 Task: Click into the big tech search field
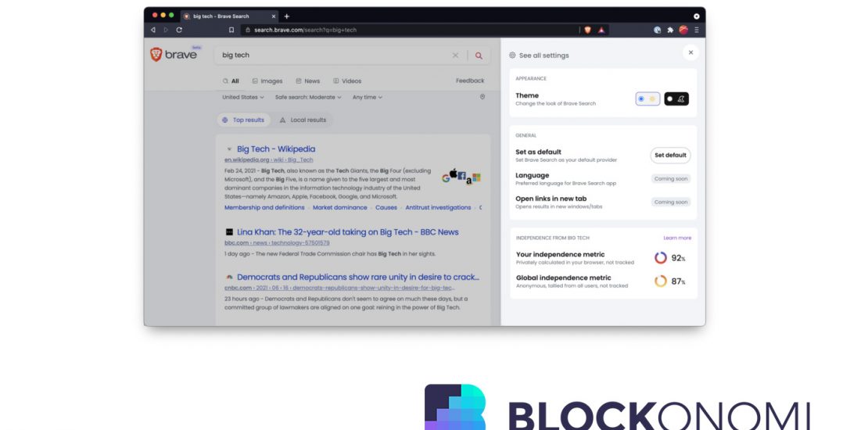click(x=328, y=56)
